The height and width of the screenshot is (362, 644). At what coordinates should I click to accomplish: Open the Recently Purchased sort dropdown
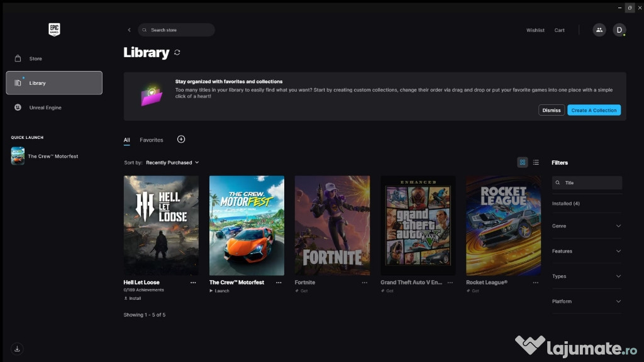click(x=172, y=163)
